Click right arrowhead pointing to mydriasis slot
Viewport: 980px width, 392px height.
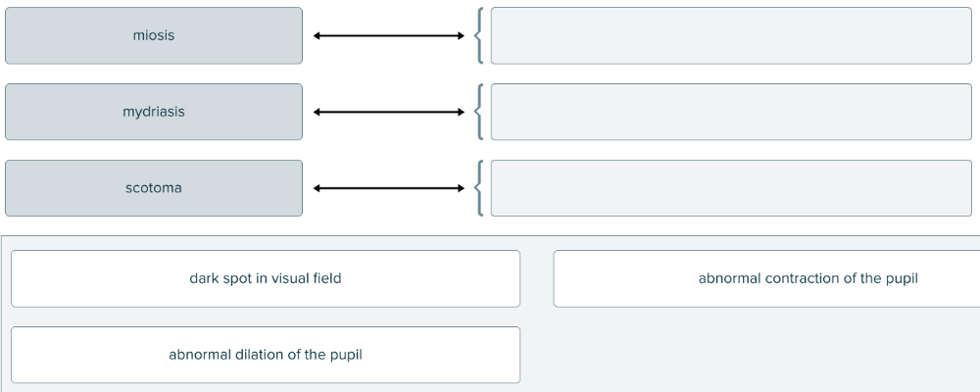pos(460,112)
